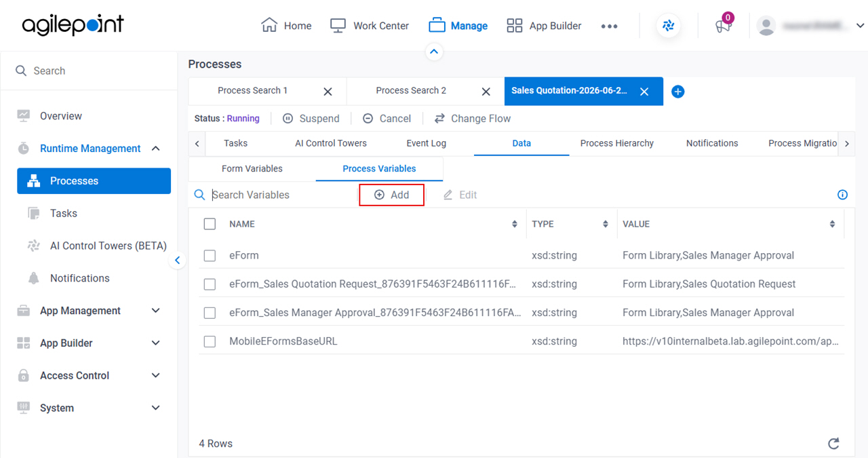This screenshot has height=458, width=868.
Task: Collapse the top navigation bar chevron
Action: pos(434,52)
